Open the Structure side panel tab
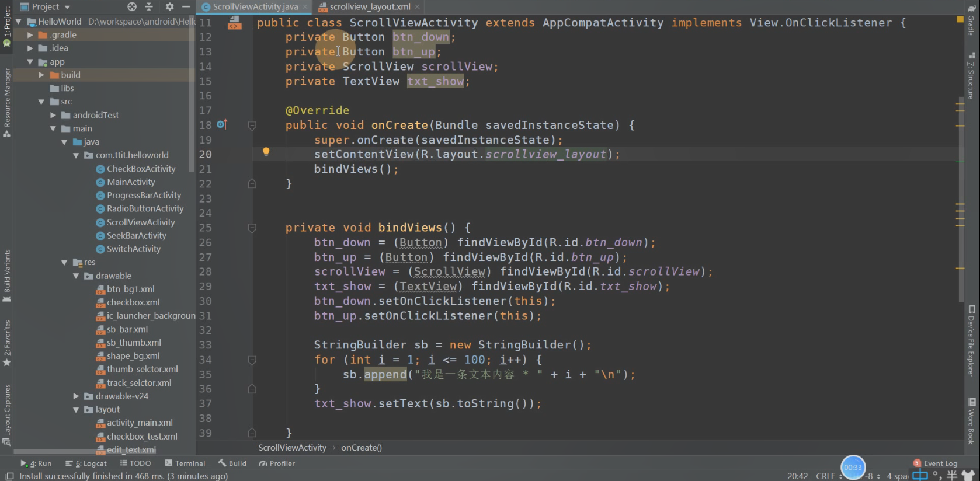Image resolution: width=980 pixels, height=481 pixels. [x=971, y=76]
